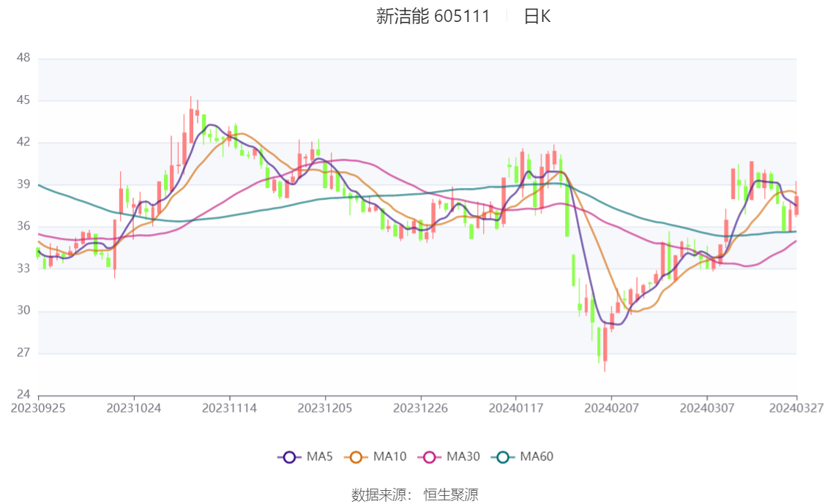Select the 日K chart type label
830x504 pixels.
[536, 16]
